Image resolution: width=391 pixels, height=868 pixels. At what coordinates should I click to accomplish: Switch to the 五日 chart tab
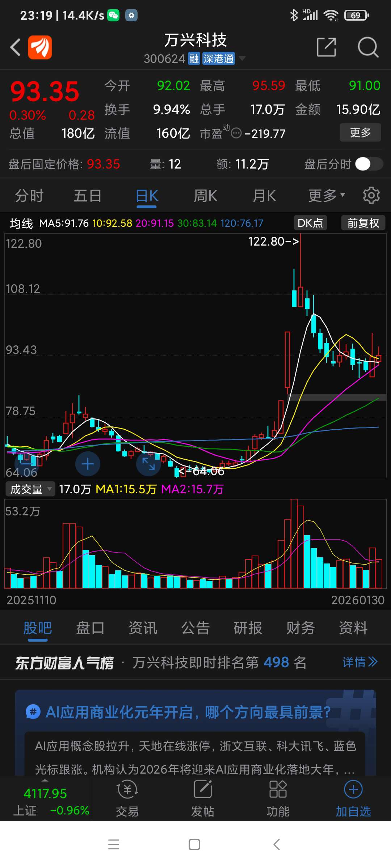click(x=88, y=196)
